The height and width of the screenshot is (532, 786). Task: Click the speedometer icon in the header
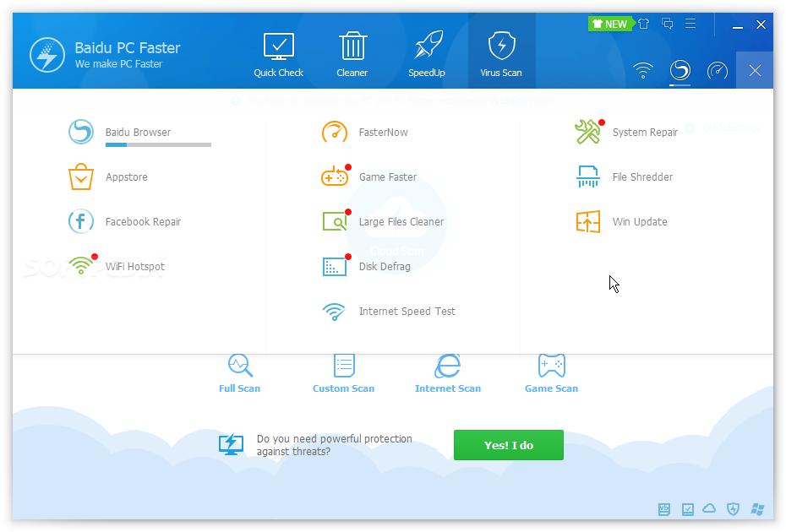(718, 70)
